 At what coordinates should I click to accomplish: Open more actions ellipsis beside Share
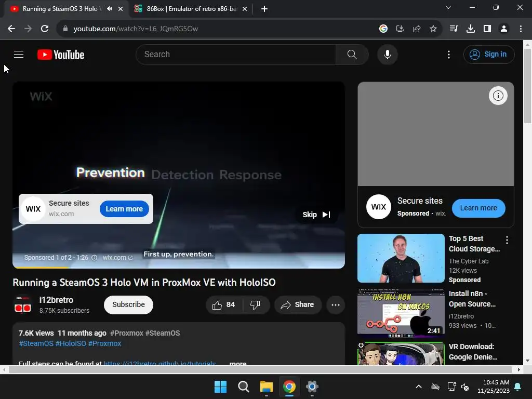click(336, 304)
